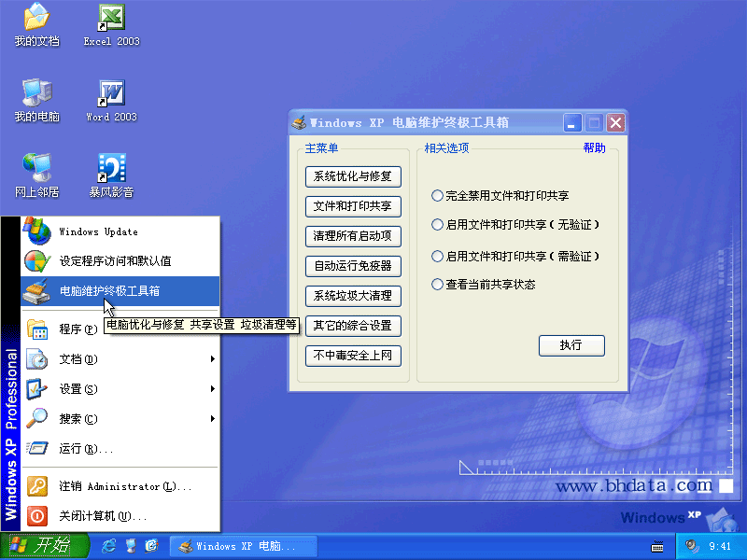Choose 启用文件和打印共享(需验证) option
The width and height of the screenshot is (747, 560).
(437, 256)
